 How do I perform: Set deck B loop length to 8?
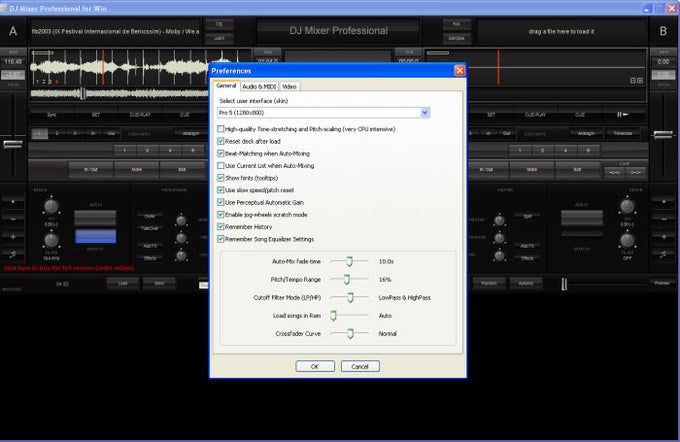[x=588, y=151]
